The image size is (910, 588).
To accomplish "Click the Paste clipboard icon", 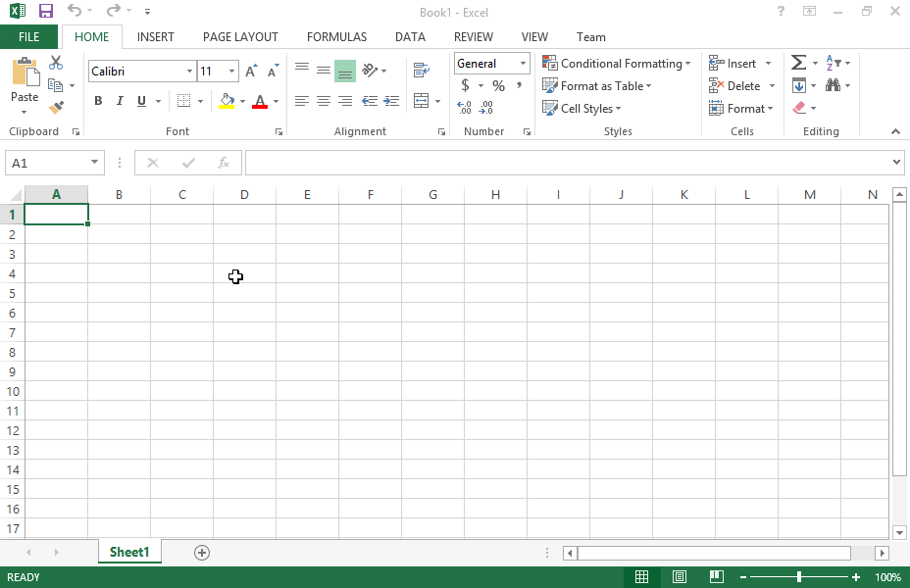I will 25,73.
